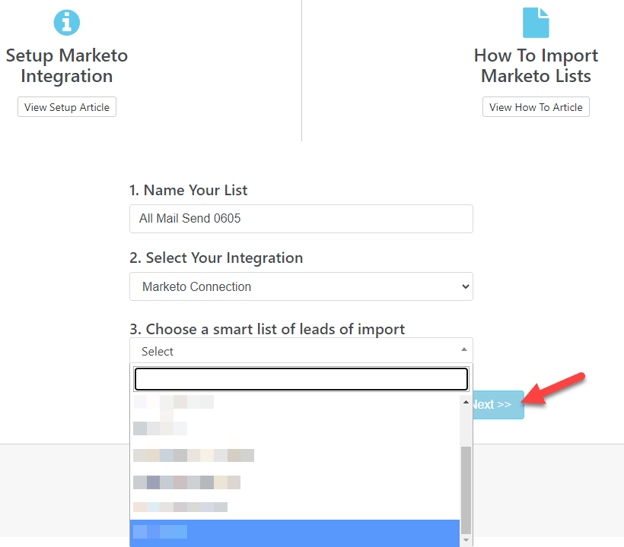This screenshot has width=624, height=547.
Task: Open the View How To Article button
Action: pyautogui.click(x=536, y=107)
